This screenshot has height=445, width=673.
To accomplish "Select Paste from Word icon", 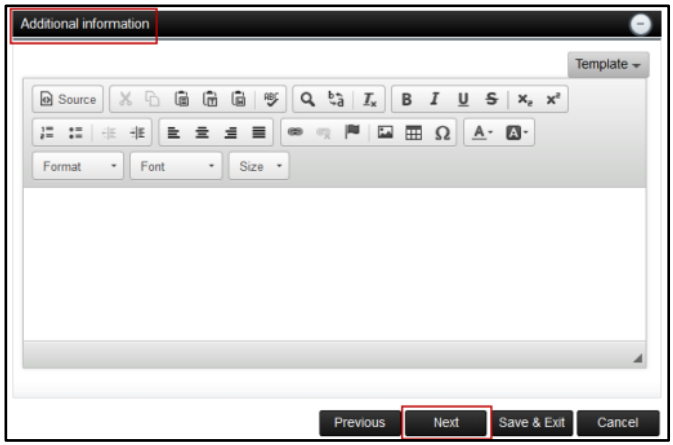I will pos(238,99).
